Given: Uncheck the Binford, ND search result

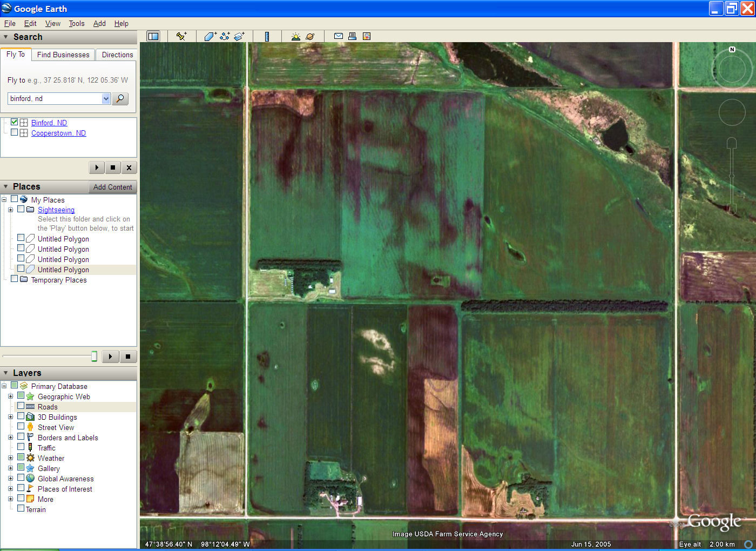Looking at the screenshot, I should click(15, 122).
